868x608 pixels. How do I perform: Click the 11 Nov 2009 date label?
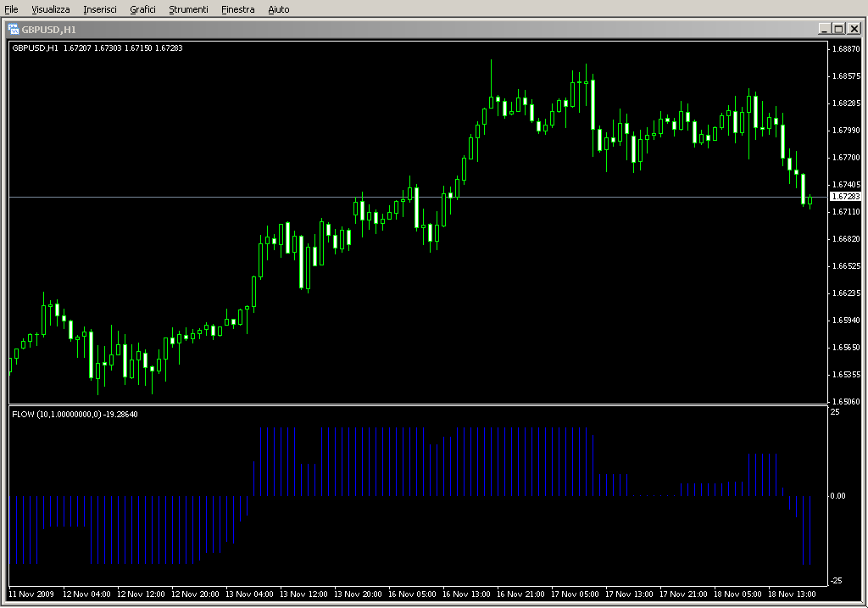32,594
